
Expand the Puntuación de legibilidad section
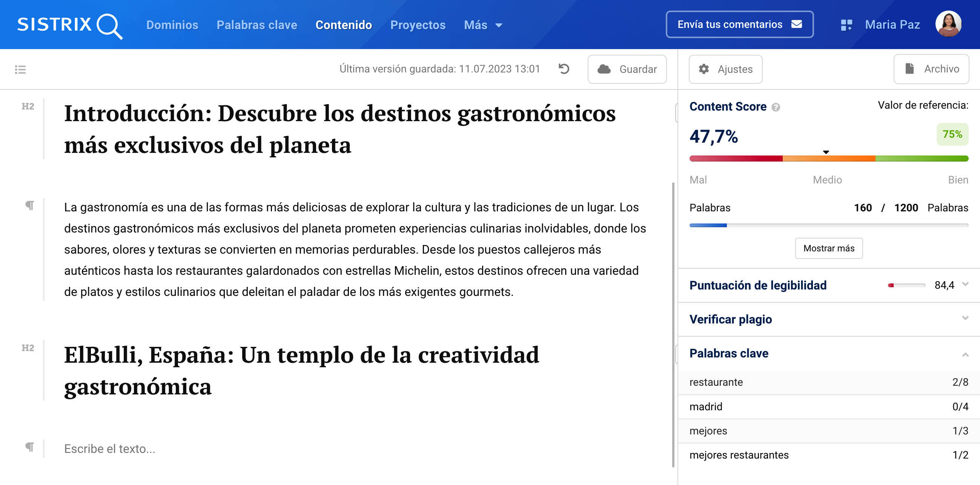[965, 284]
